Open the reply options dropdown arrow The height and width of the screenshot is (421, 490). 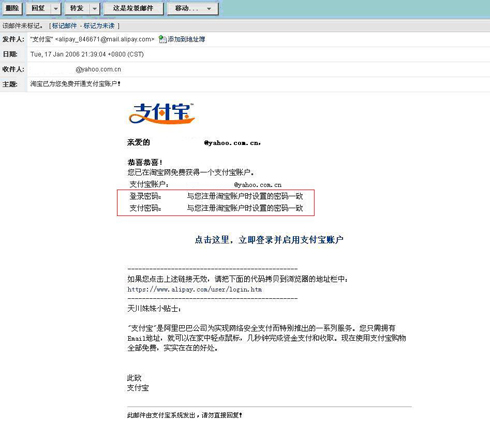[56, 8]
